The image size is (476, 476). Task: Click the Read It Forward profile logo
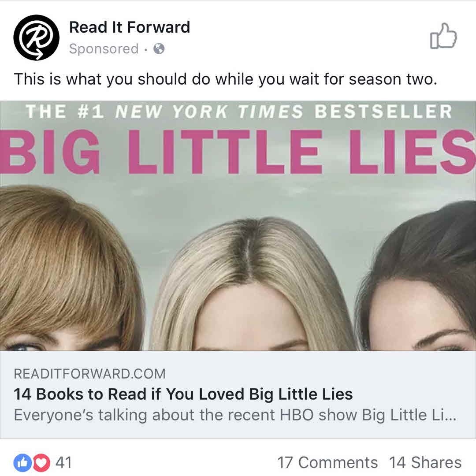(37, 37)
